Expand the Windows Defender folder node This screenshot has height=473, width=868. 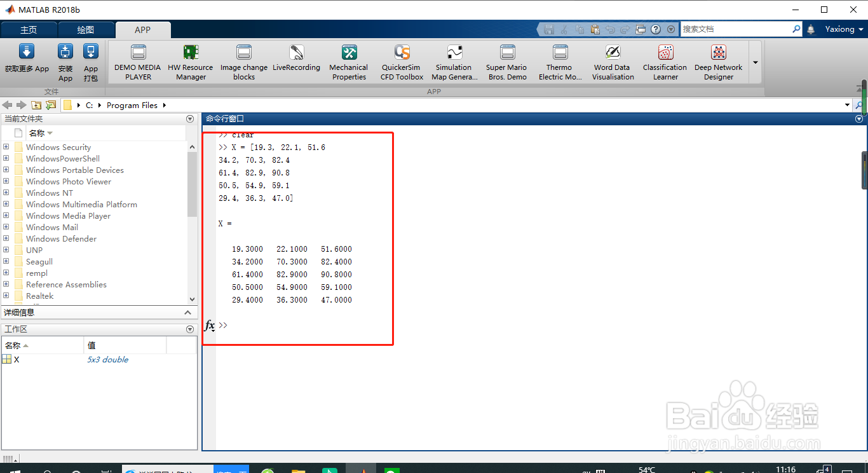pos(6,238)
